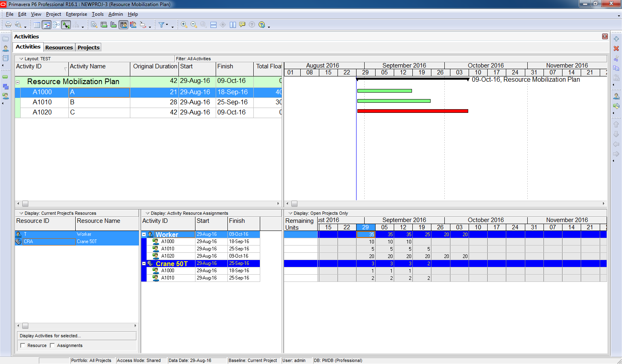Click the Zoom In magnifier icon
622x364 pixels.
184,25
